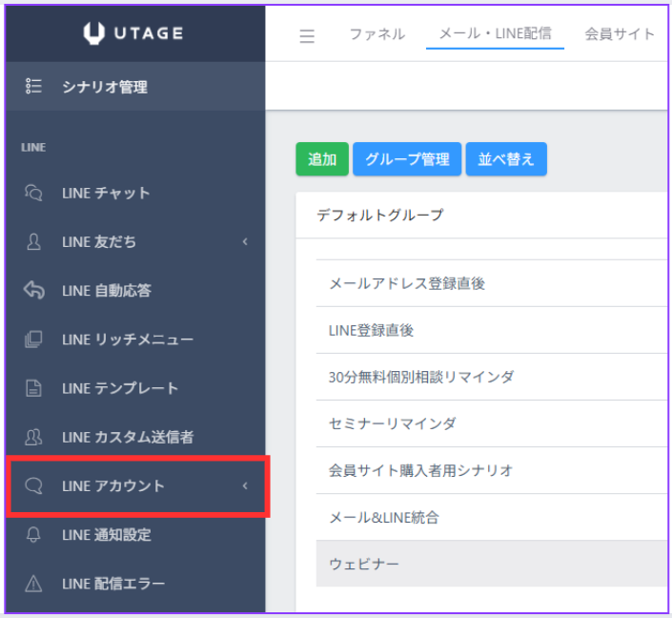Switch to the ファネル tab
Screen dimensions: 672x618
click(x=377, y=34)
